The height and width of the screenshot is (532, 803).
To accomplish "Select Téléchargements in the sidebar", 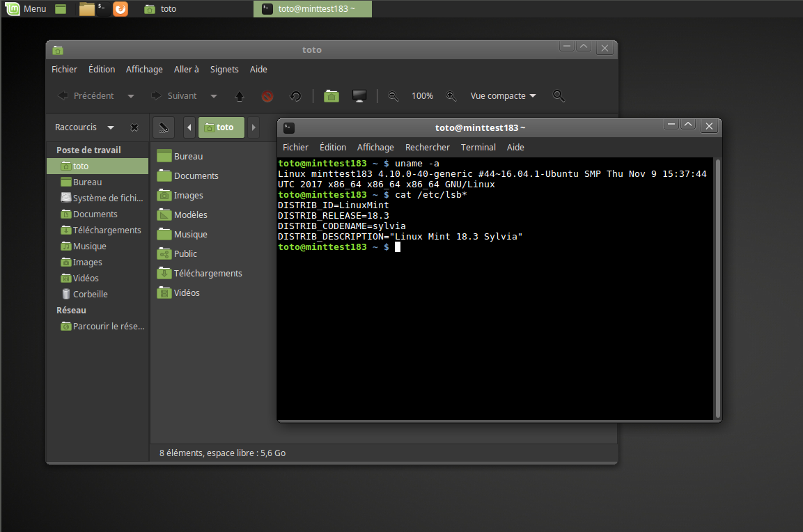I will click(x=107, y=230).
